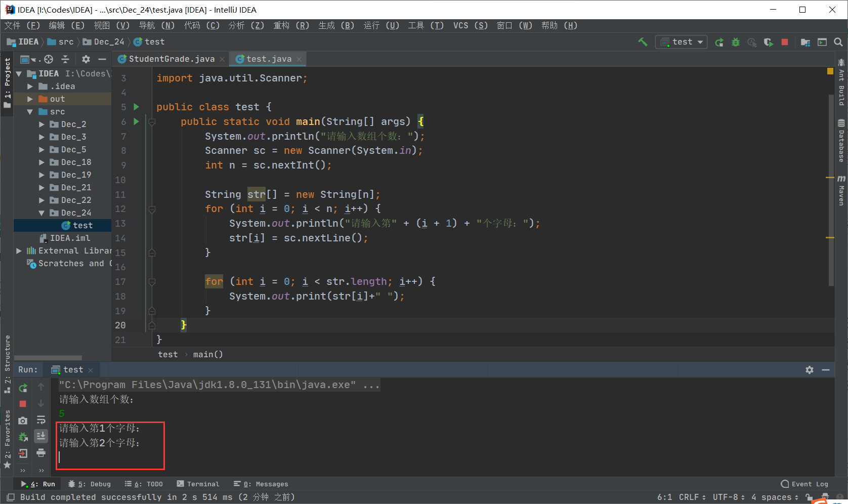Rerun test in Run panel

[x=23, y=388]
